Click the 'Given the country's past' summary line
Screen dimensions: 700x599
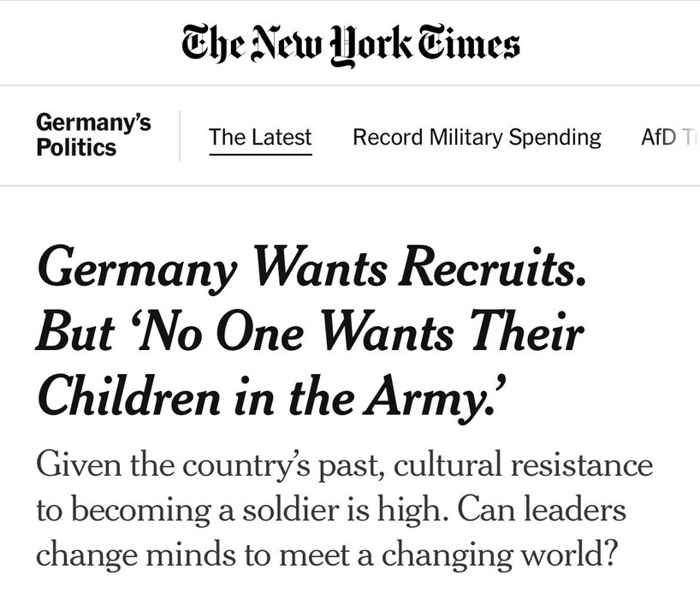click(344, 467)
